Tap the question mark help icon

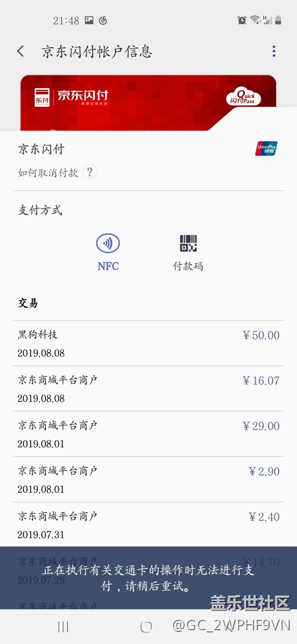(90, 172)
